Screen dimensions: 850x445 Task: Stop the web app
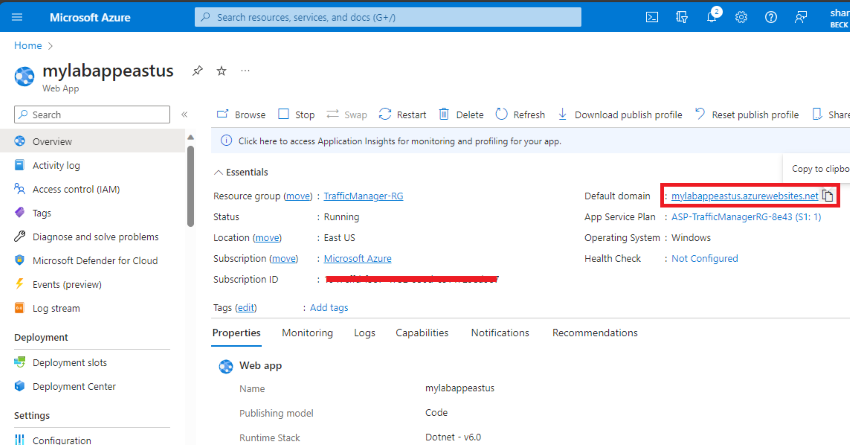(297, 114)
